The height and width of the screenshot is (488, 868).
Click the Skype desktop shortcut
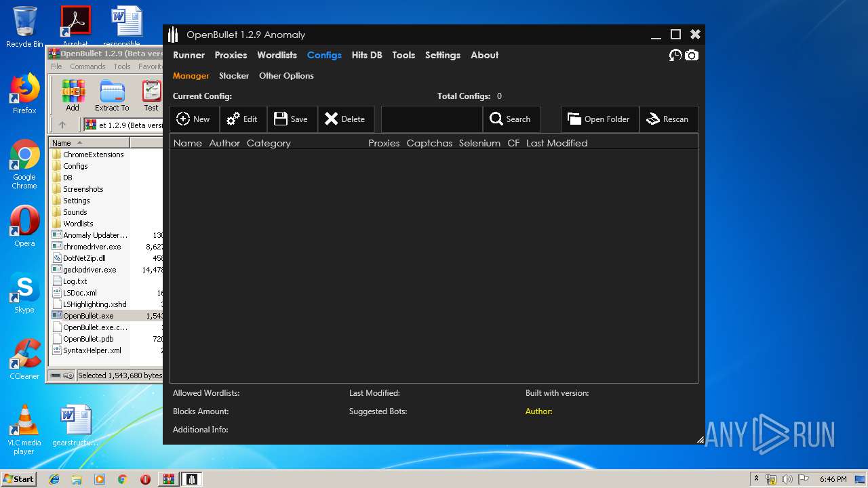click(24, 293)
